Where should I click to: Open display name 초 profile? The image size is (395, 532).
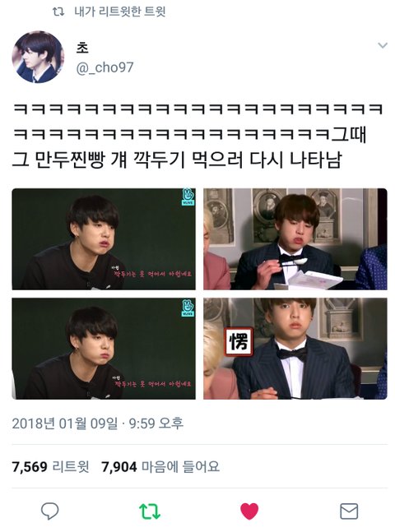point(82,48)
